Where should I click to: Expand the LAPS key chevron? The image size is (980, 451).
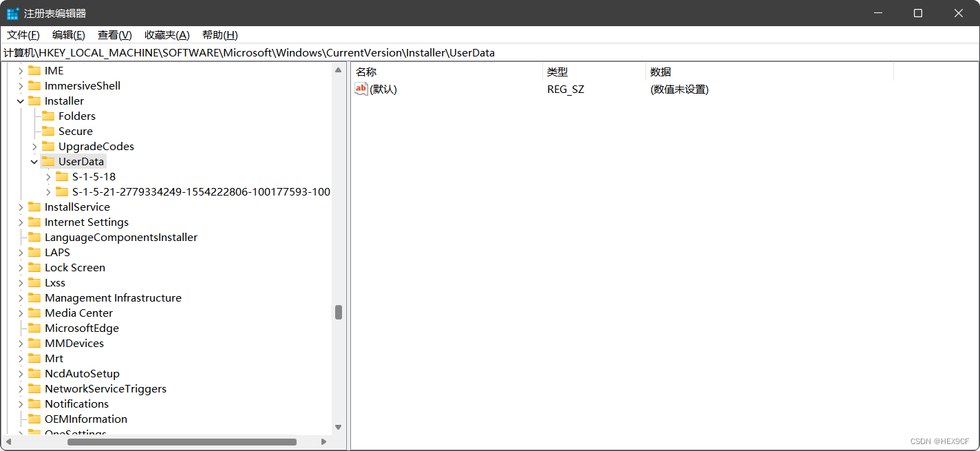(x=21, y=253)
